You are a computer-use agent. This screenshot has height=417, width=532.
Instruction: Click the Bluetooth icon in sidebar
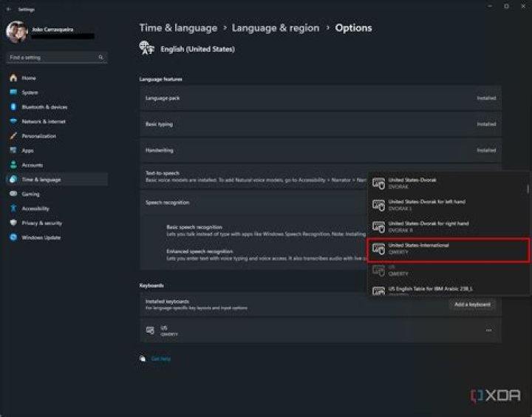tap(13, 106)
